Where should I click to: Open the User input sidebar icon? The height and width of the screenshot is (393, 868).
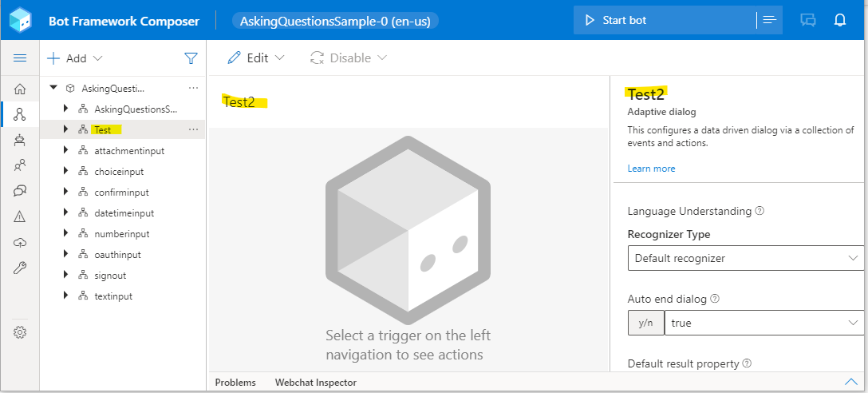pyautogui.click(x=20, y=165)
